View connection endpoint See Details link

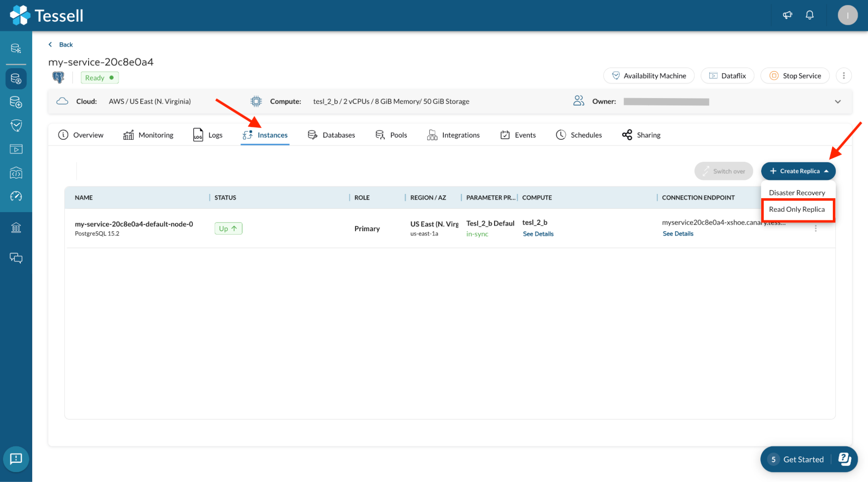click(678, 233)
